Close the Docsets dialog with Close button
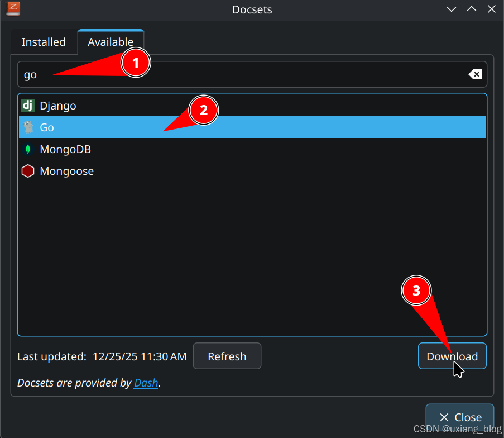Screen dimensions: 504x438 (x=460, y=417)
